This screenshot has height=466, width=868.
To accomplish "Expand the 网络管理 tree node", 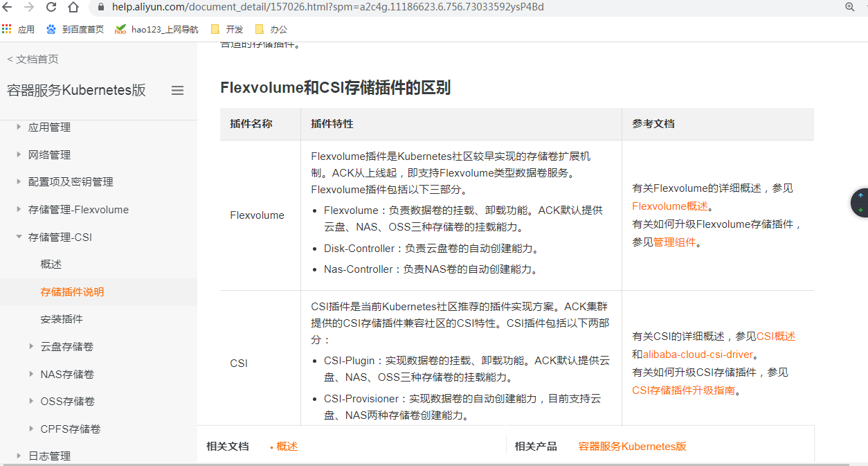I will (19, 154).
